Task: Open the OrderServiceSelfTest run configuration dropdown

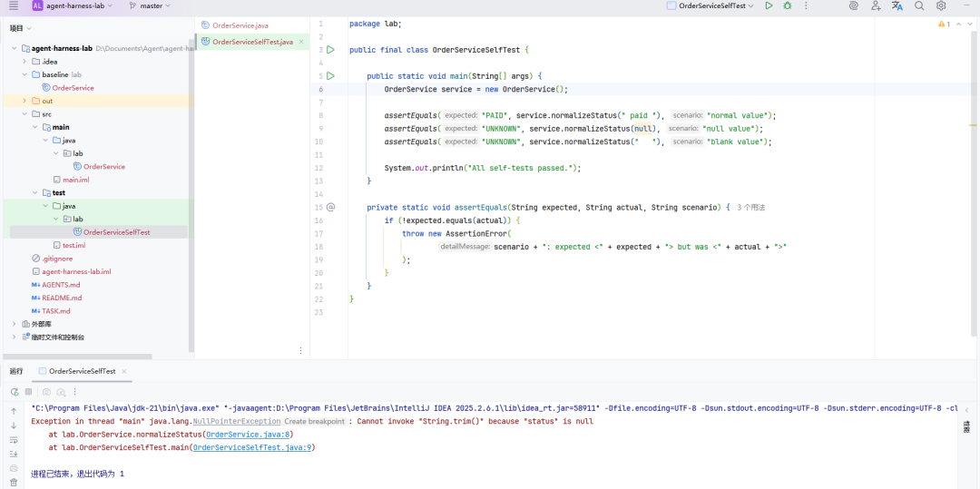Action: [x=710, y=5]
